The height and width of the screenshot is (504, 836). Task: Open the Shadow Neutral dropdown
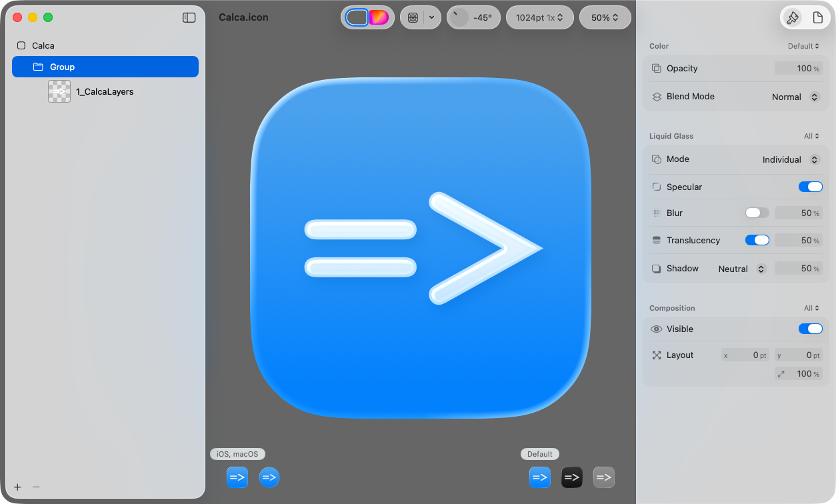pos(742,269)
